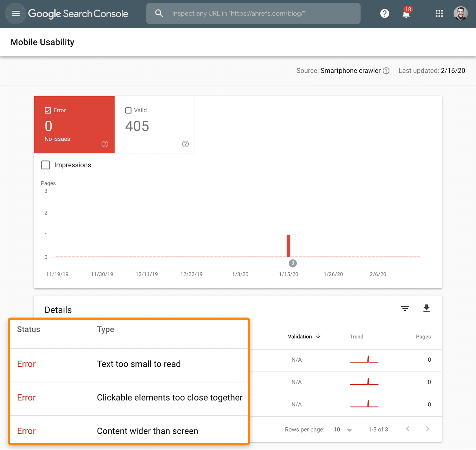Click help icon next to Smartphone crawler
This screenshot has width=476, height=450.
(386, 71)
